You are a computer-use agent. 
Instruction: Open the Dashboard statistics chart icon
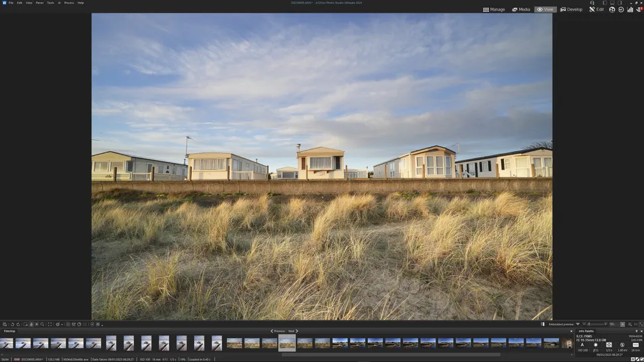pyautogui.click(x=629, y=9)
